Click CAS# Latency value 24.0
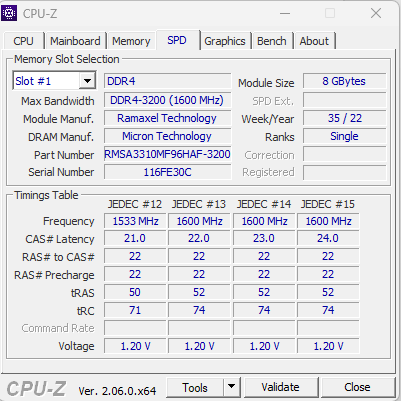401x401 pixels. [x=328, y=239]
